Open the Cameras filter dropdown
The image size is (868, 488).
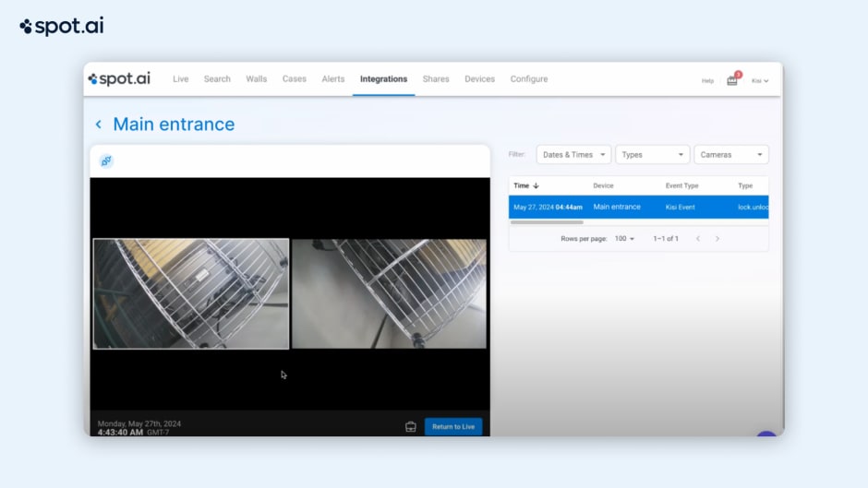[731, 155]
